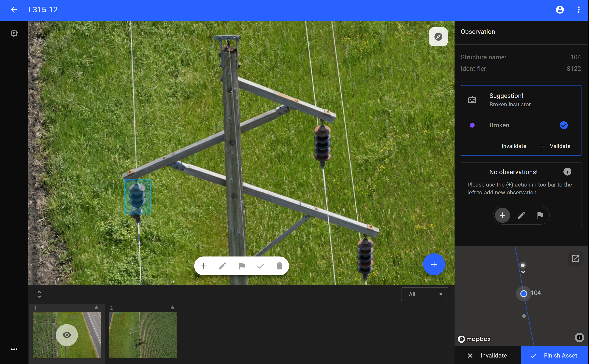Click the flag tool in floating toolbar

pos(242,266)
